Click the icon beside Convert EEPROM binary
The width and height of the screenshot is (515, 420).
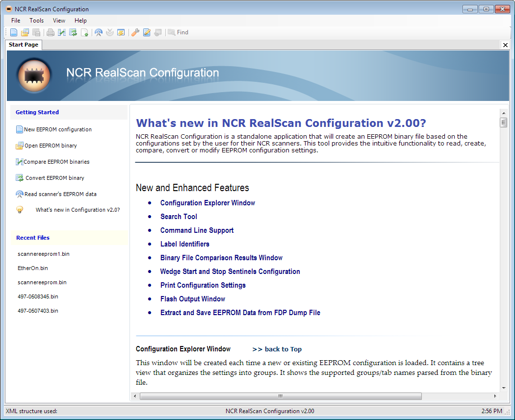20,178
